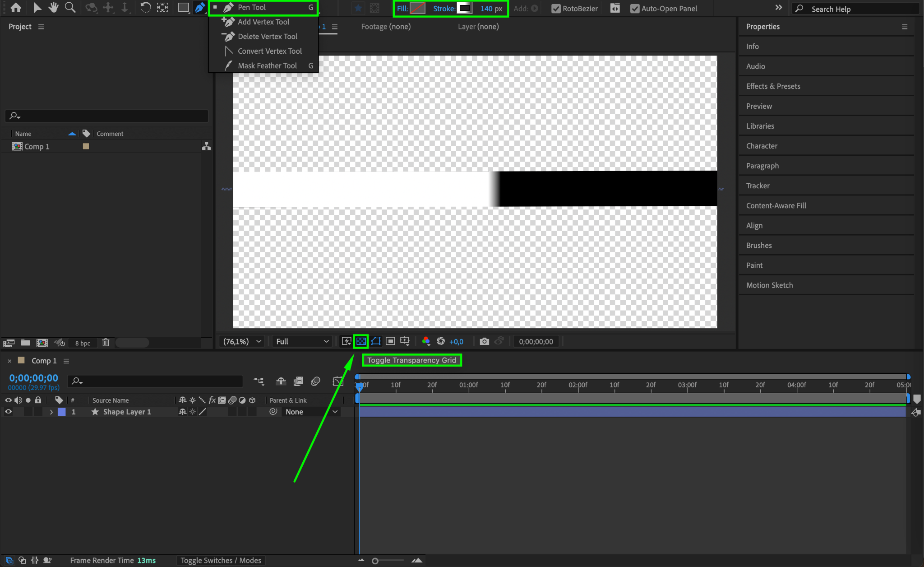Open the Effects & Presets panel
Screen dimensions: 924x567
click(773, 86)
